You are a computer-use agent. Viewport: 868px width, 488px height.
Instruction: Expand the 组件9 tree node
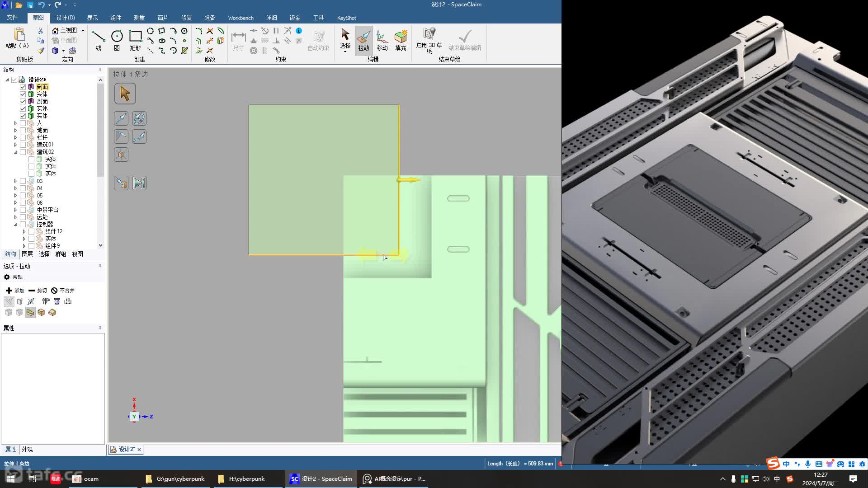pos(24,246)
